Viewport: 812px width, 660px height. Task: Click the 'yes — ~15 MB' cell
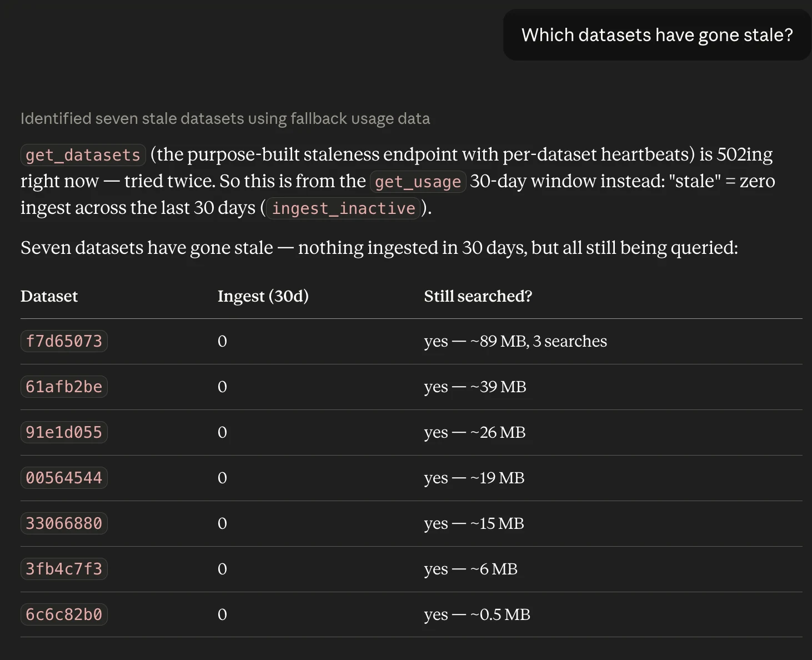474,523
